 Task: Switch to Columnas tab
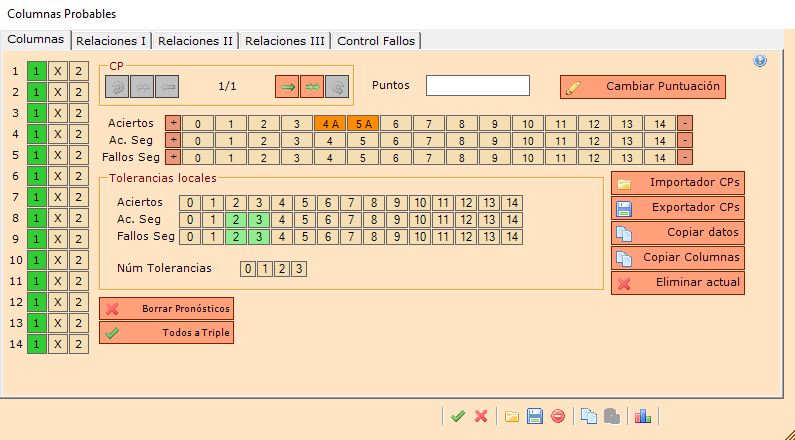tap(35, 39)
